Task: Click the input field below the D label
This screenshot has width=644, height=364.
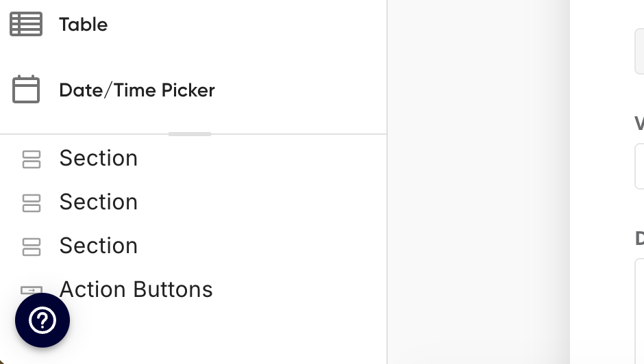Action: 639,311
